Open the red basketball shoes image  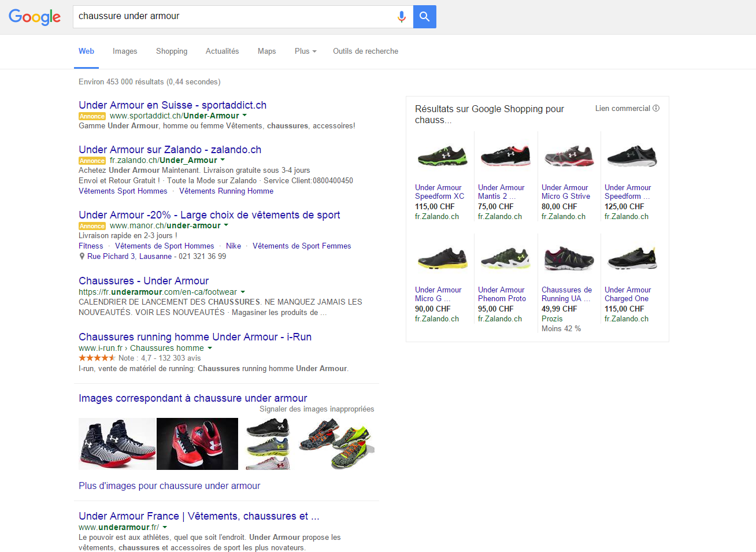coord(197,444)
